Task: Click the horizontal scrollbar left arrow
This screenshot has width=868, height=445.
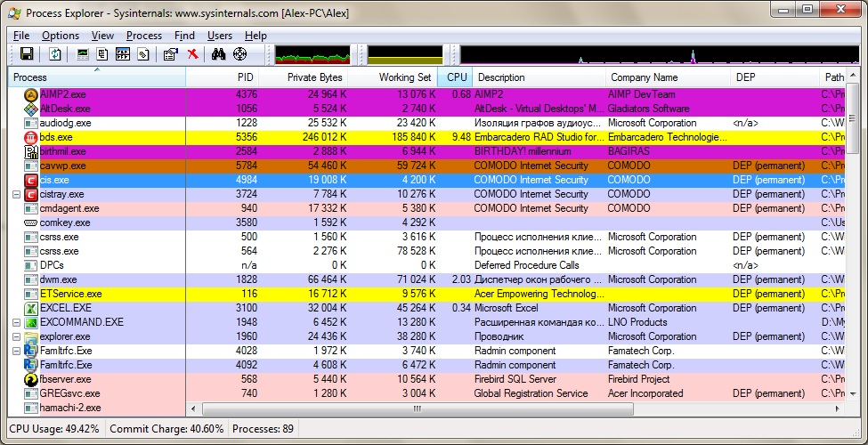Action: pos(194,409)
